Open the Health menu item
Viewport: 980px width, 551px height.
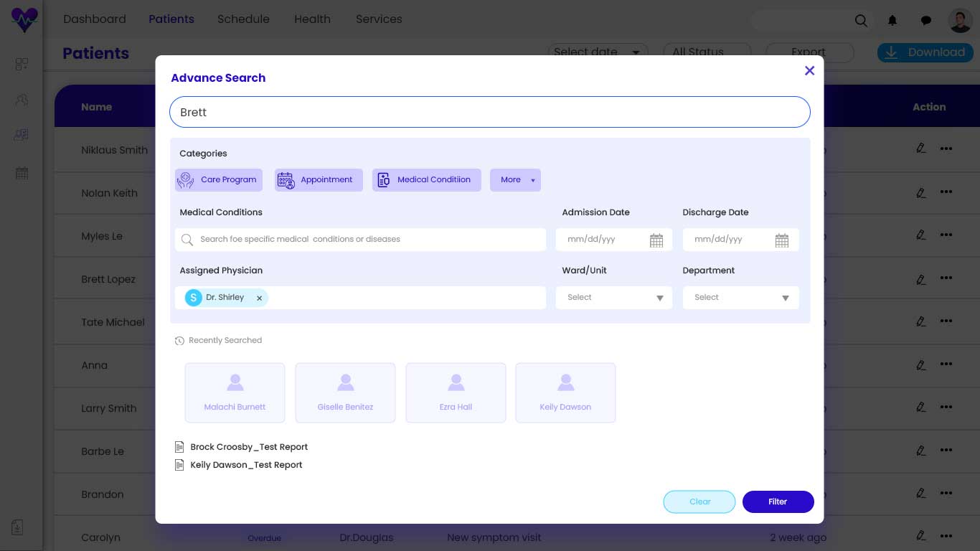click(312, 19)
